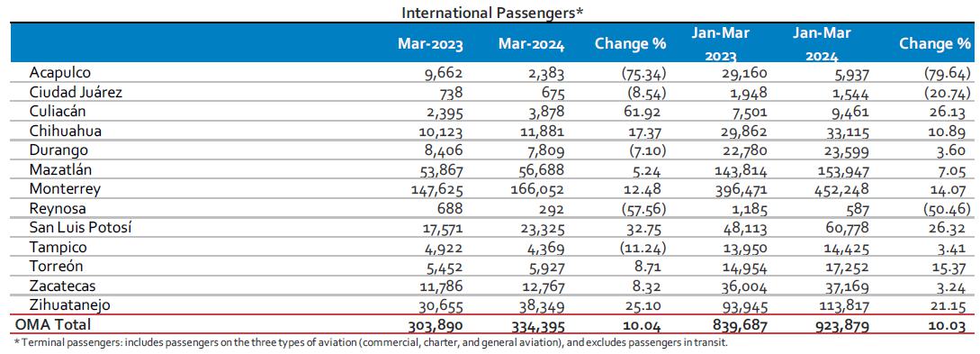Viewport: 980px width, 354px height.
Task: Click the terminal passengers footnote text
Action: (370, 343)
